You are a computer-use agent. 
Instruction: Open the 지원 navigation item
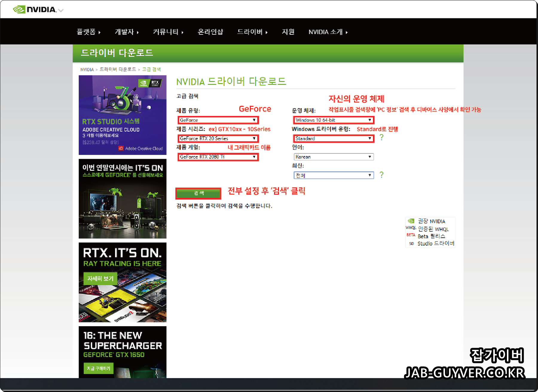(x=288, y=32)
